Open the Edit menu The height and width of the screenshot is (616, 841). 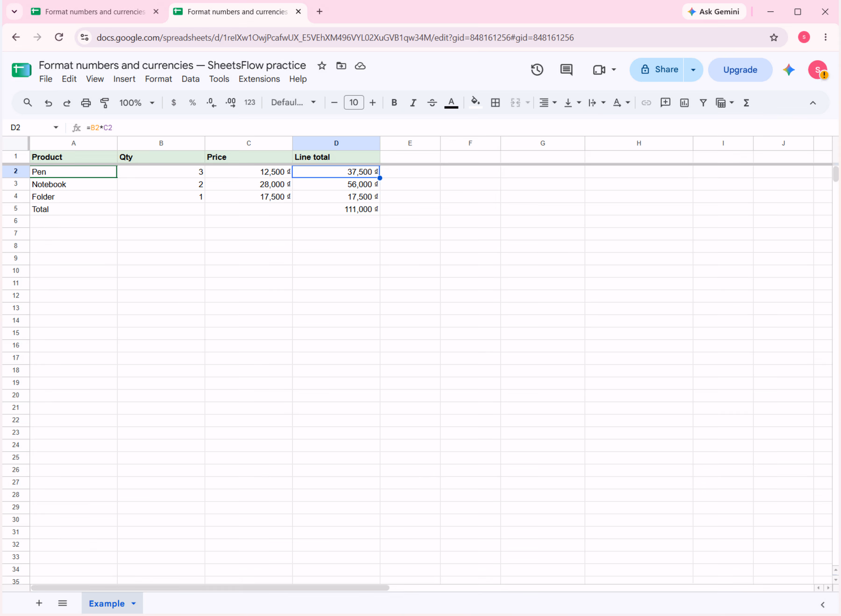click(69, 79)
